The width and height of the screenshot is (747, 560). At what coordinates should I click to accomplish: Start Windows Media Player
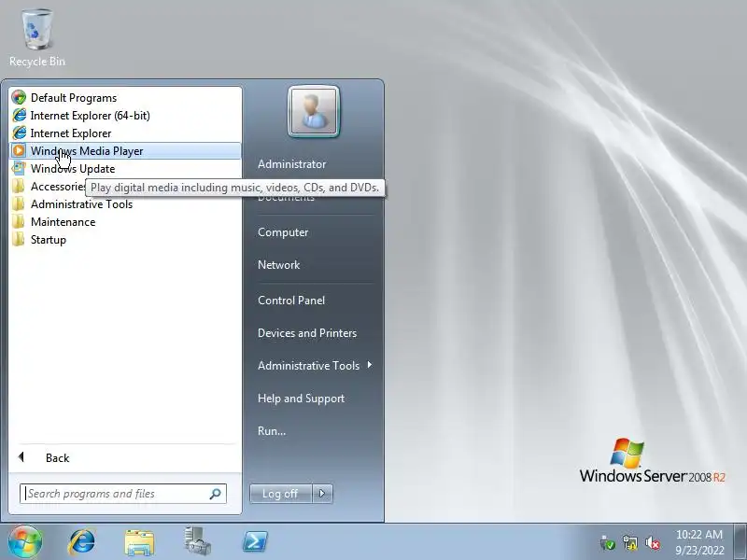click(125, 151)
